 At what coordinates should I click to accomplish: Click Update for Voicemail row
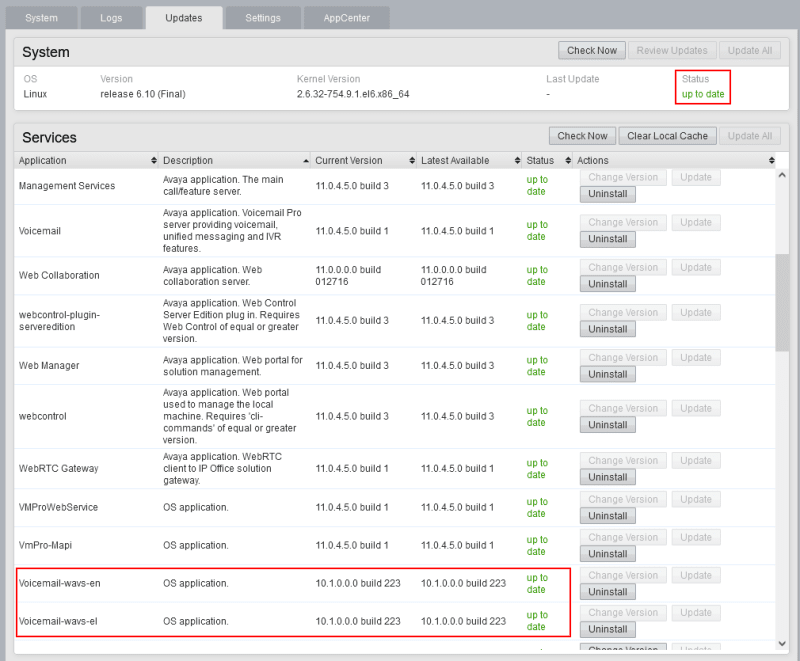(x=695, y=222)
